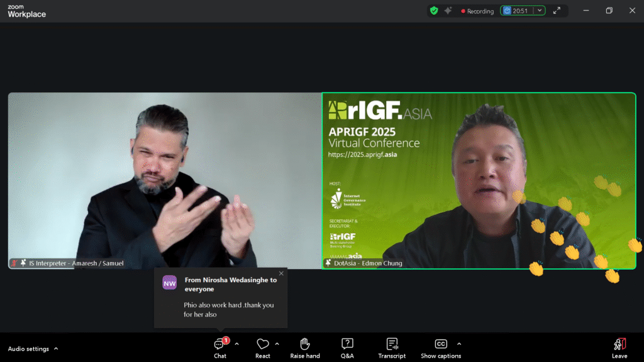644x362 pixels.
Task: Expand the Chat options chevron
Action: (236, 344)
